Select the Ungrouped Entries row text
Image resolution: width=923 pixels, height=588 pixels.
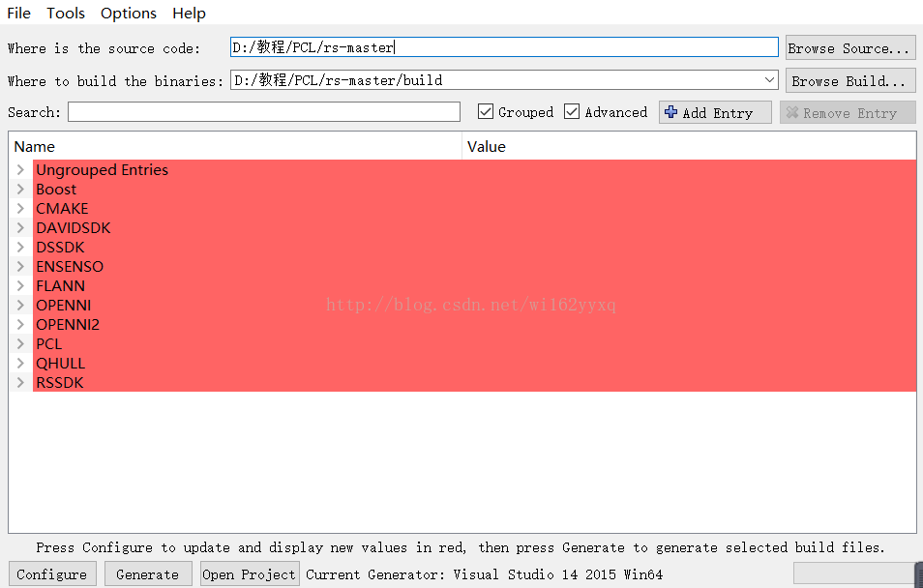pos(102,169)
